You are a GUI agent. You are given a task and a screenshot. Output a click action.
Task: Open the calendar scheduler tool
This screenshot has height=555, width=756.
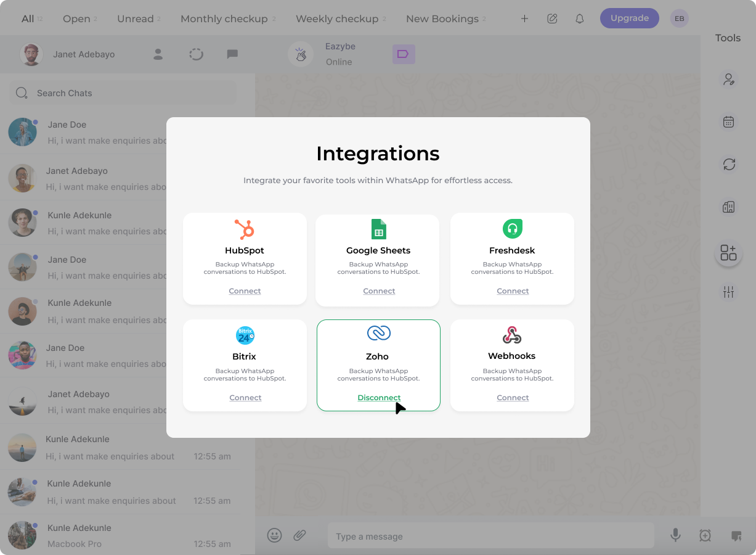tap(728, 121)
